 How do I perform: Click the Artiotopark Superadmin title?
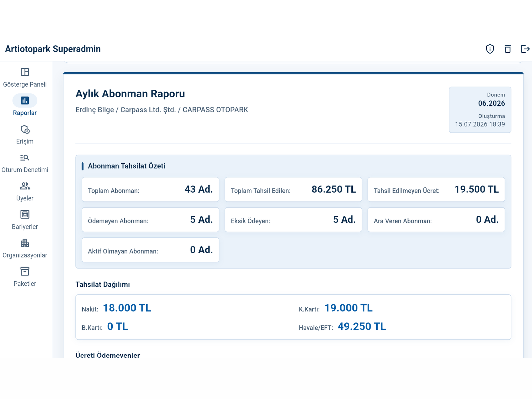[53, 49]
